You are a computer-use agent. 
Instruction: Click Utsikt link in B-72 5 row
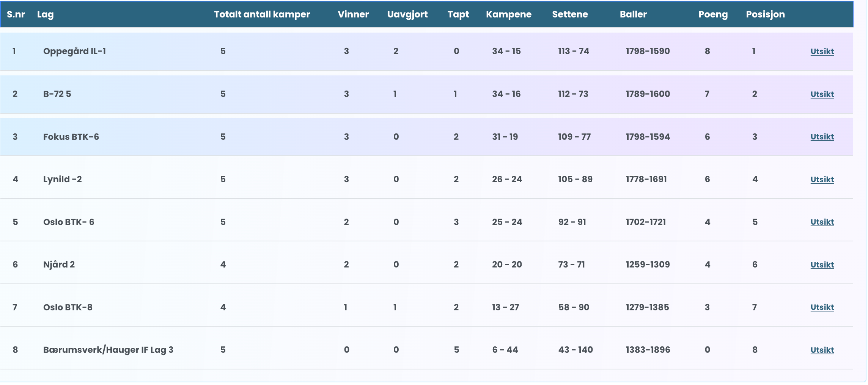click(822, 94)
